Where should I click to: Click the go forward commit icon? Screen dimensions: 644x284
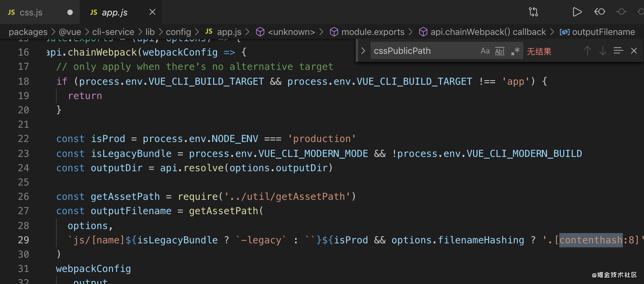pos(621,12)
